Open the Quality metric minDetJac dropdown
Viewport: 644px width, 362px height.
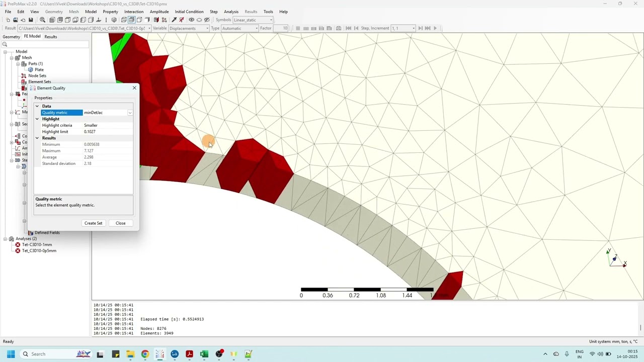coord(130,113)
